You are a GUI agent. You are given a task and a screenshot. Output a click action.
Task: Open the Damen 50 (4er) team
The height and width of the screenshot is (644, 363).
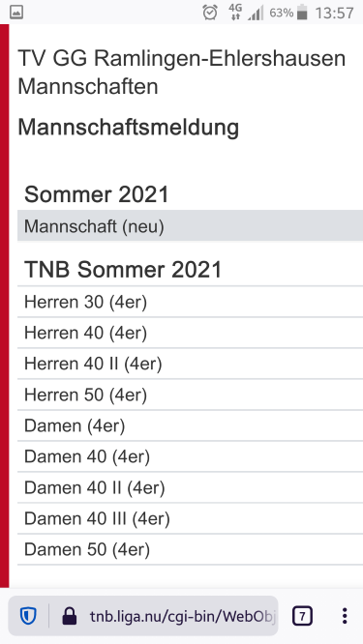tap(190, 549)
